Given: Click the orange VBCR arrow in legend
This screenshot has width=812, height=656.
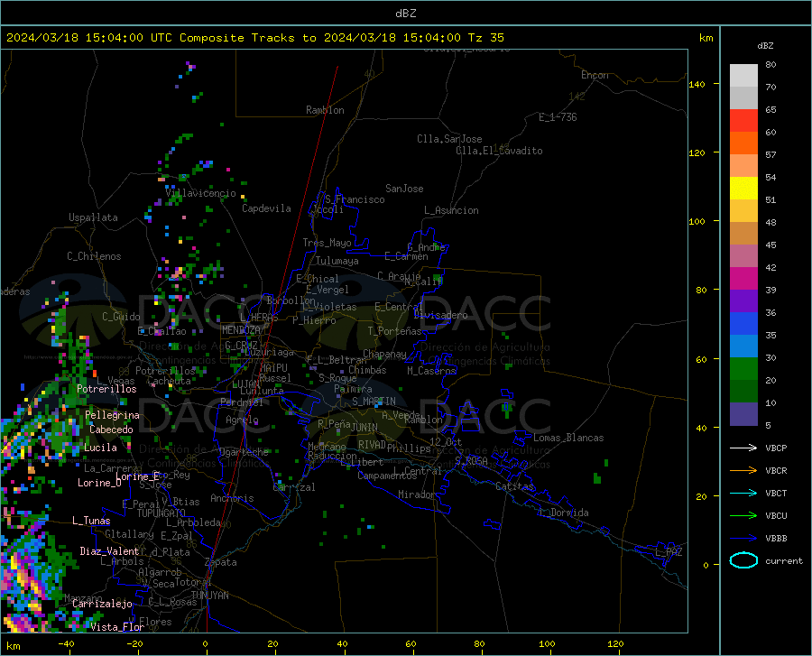Looking at the screenshot, I should pos(743,471).
